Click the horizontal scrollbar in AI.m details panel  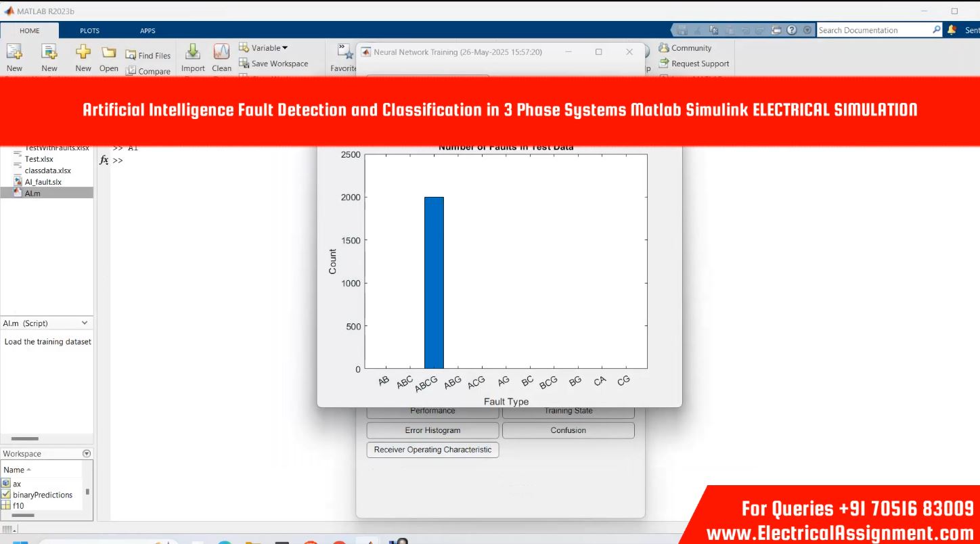[25, 438]
